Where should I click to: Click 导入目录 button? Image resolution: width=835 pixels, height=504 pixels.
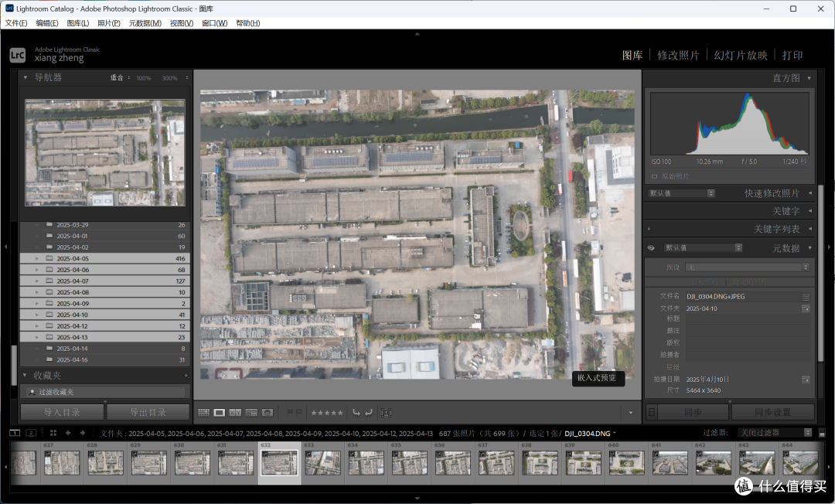click(62, 413)
